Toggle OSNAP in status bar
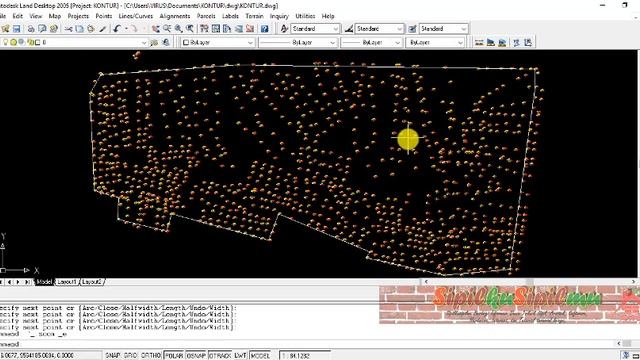The image size is (640, 360). [x=196, y=356]
